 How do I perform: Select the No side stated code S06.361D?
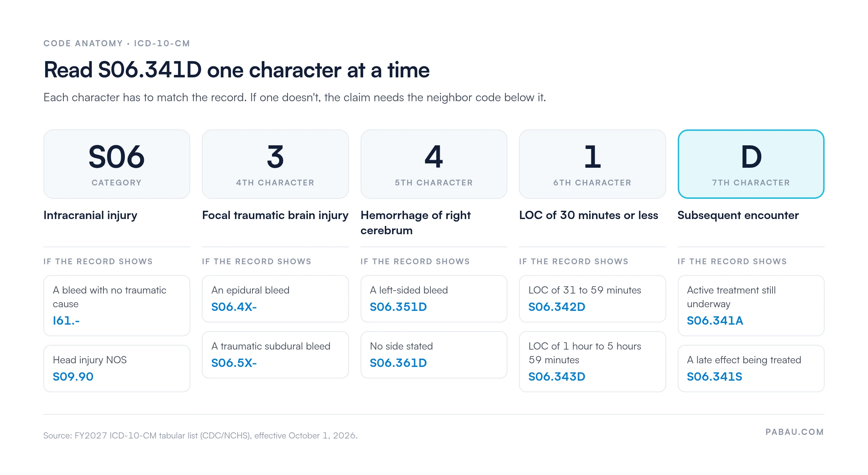(398, 363)
